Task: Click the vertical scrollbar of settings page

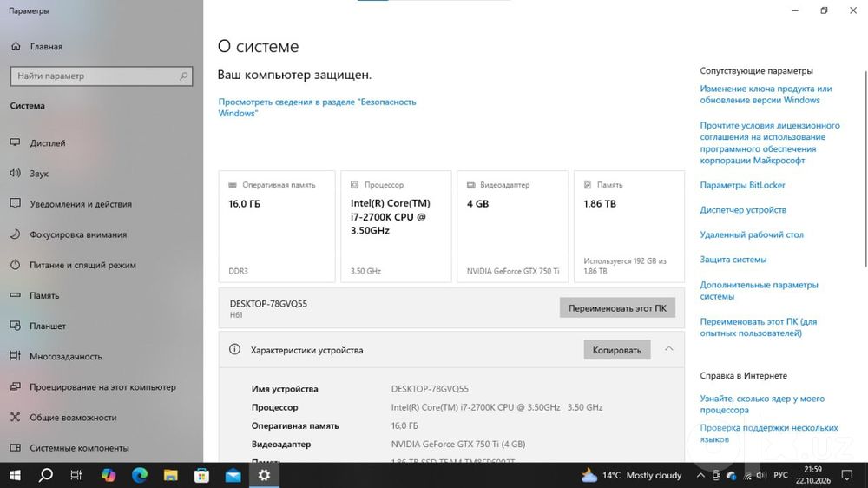Action: 865,169
